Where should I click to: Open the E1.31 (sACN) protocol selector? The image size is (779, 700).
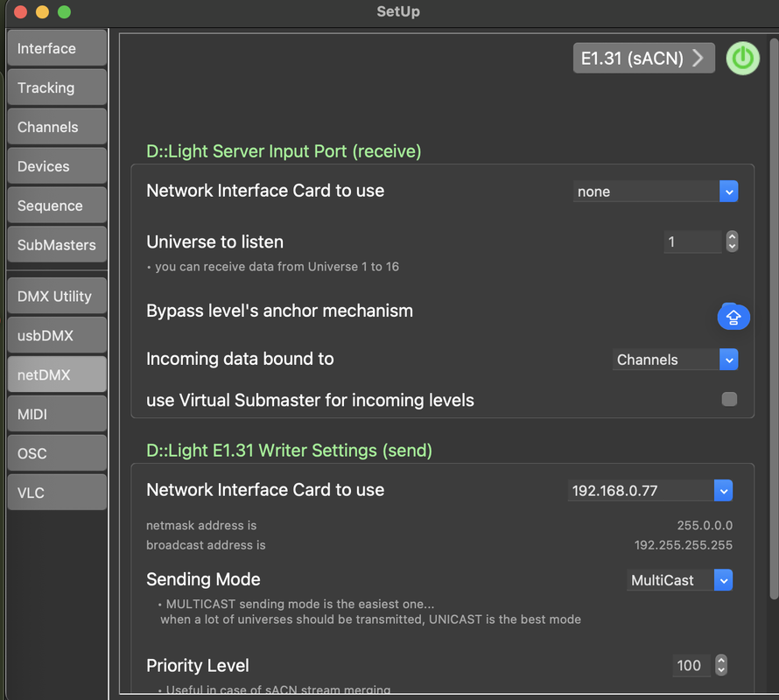point(643,58)
